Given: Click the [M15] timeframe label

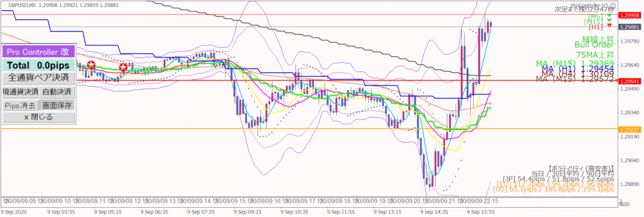Looking at the screenshot, I should (x=593, y=22).
